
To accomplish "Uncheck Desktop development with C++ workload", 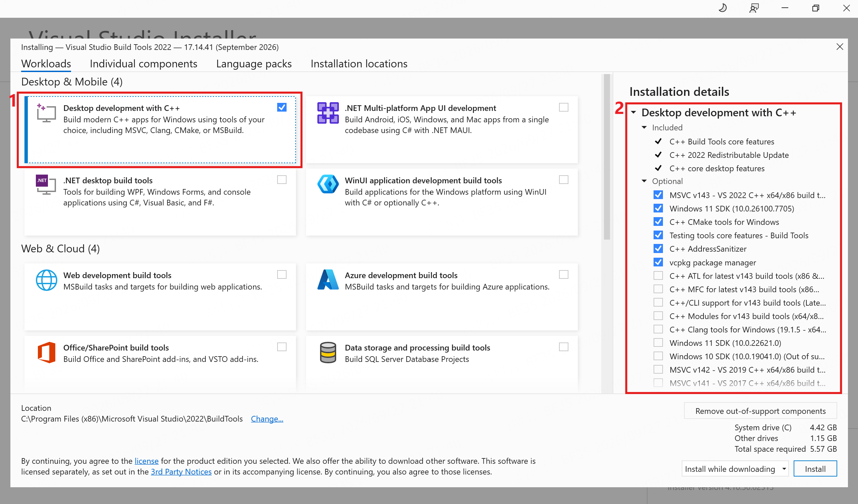I will coord(282,108).
